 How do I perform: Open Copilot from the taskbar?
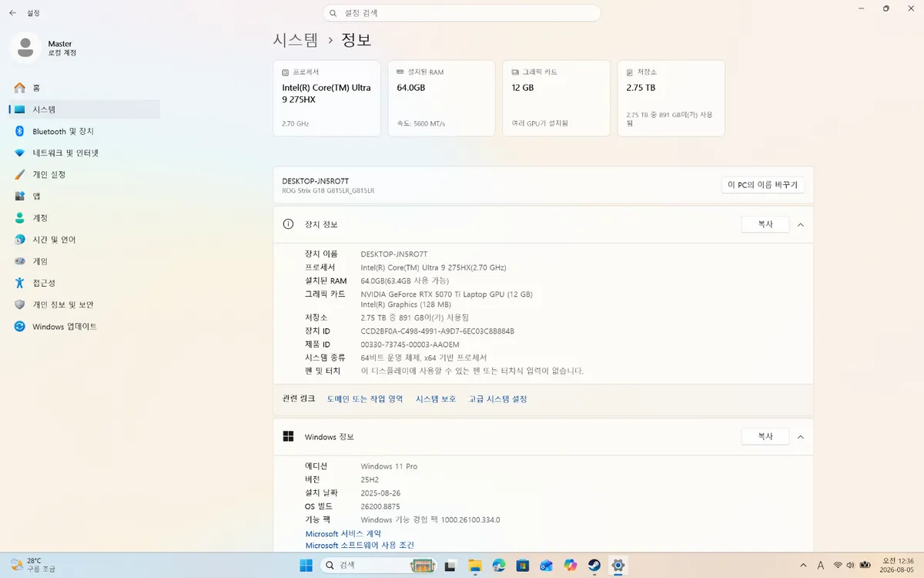point(571,565)
